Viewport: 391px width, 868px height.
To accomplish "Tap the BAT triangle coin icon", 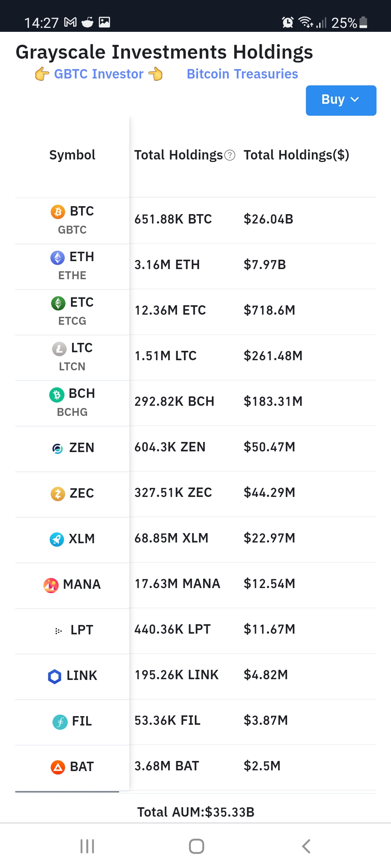I will [x=58, y=767].
